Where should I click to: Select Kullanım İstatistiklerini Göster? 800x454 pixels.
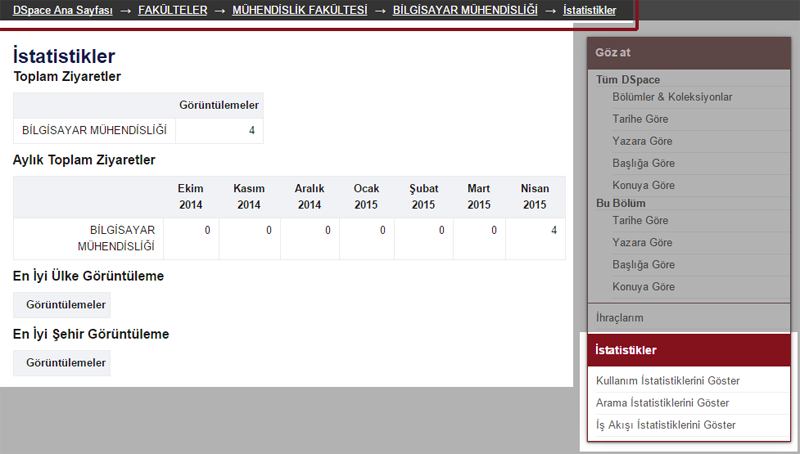click(x=667, y=381)
